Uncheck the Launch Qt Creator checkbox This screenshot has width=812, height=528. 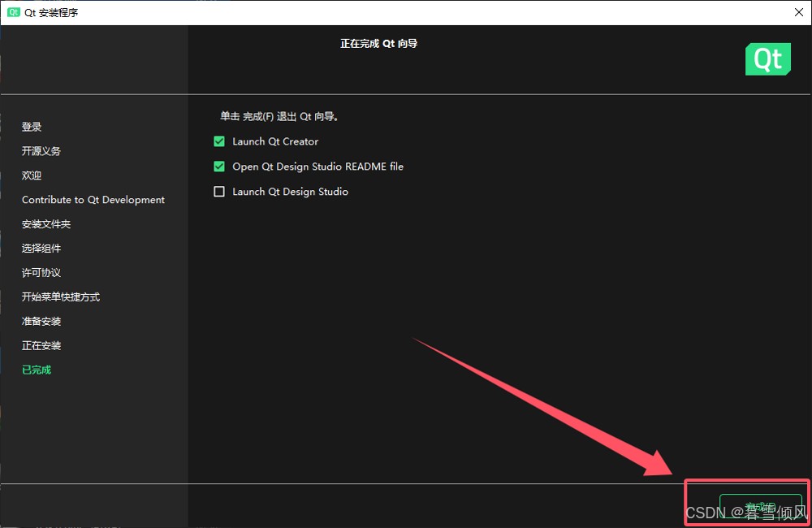pyautogui.click(x=219, y=141)
